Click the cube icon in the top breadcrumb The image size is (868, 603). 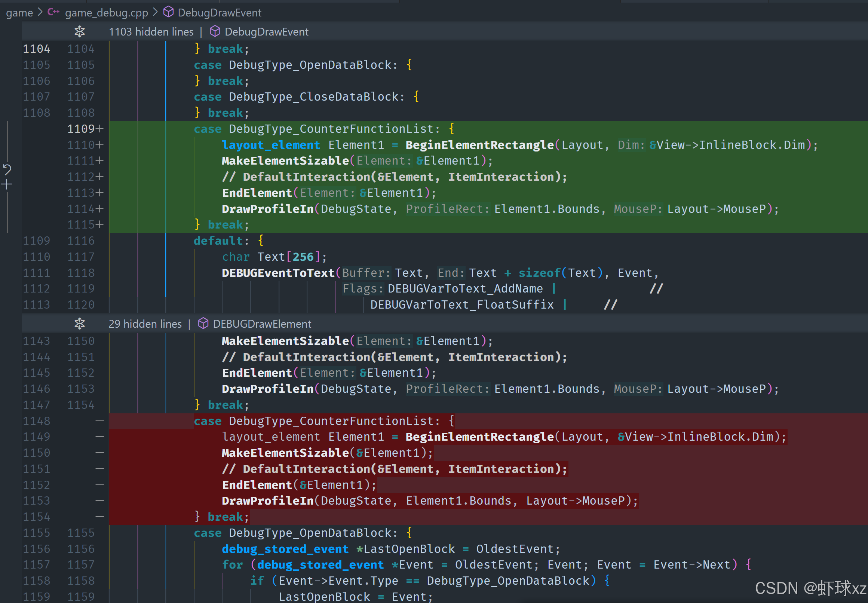[168, 12]
